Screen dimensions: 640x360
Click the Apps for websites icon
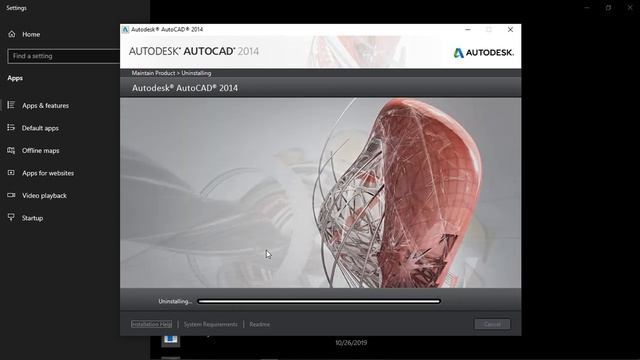coord(11,173)
